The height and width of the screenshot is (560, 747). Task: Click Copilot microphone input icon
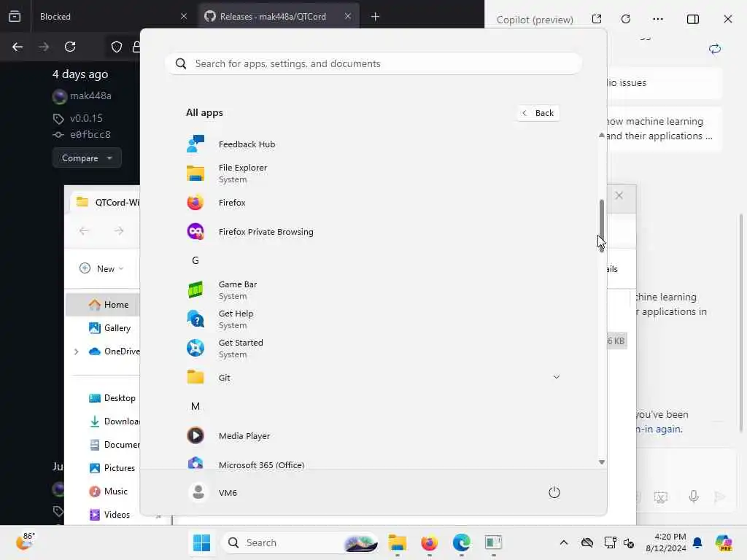coord(694,497)
